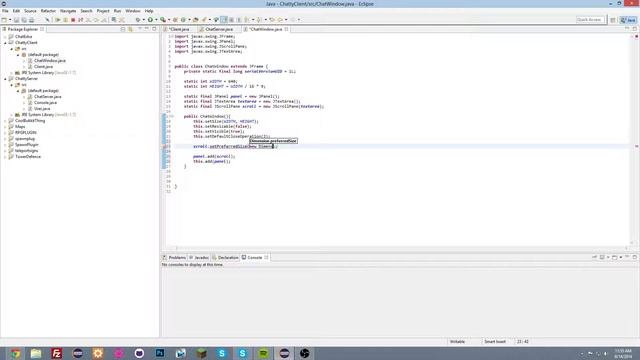Collapse the ChattyServer project
Screen dimensions: 640x360
click(x=5, y=78)
